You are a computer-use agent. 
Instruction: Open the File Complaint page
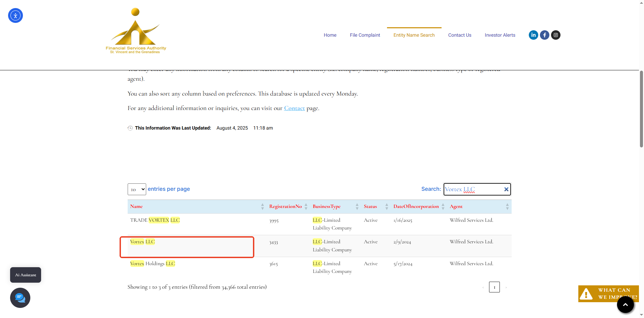[x=365, y=35]
